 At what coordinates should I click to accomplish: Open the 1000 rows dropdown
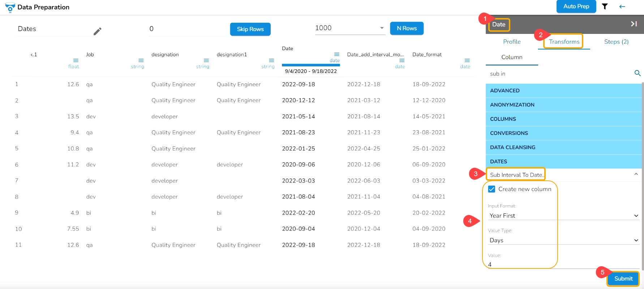tap(349, 28)
